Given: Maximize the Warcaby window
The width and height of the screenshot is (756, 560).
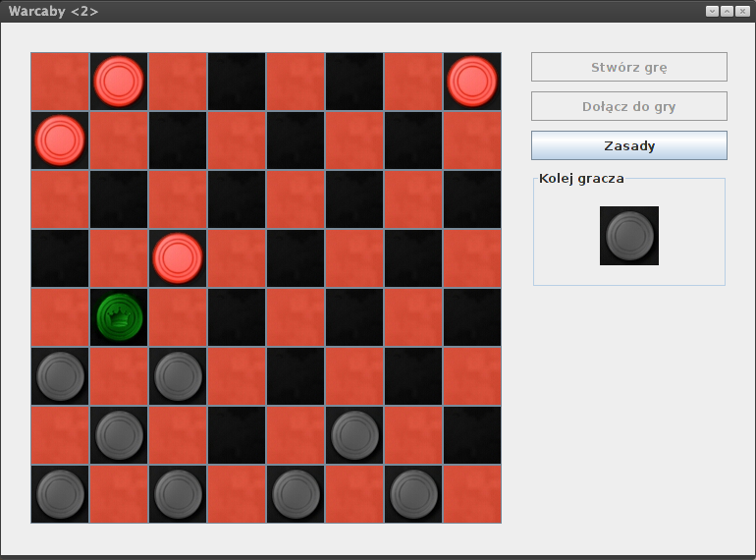Looking at the screenshot, I should [x=728, y=11].
